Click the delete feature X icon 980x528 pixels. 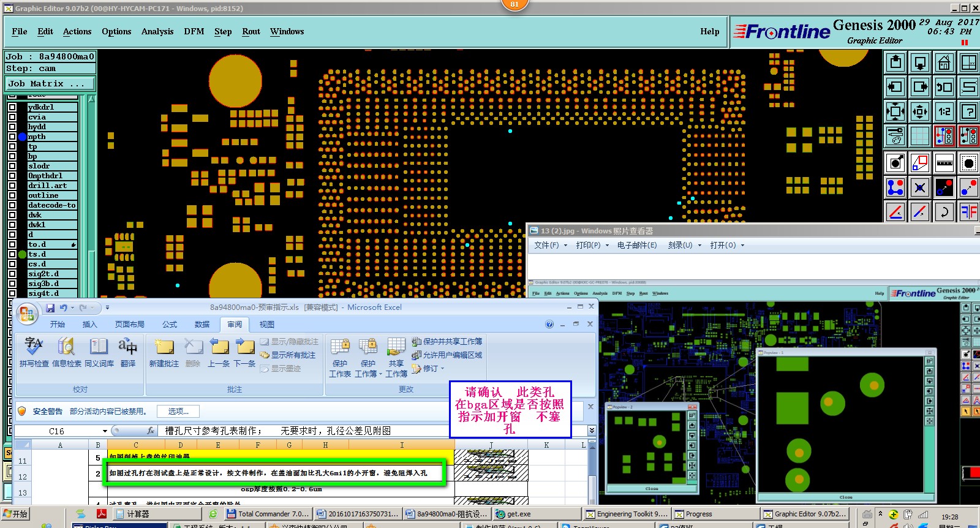pyautogui.click(x=920, y=187)
